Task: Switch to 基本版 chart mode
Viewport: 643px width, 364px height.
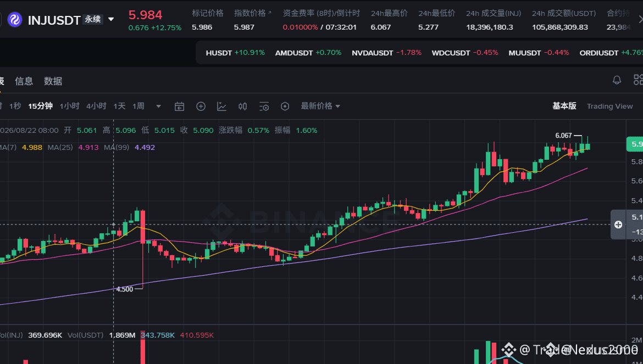Action: pyautogui.click(x=564, y=106)
